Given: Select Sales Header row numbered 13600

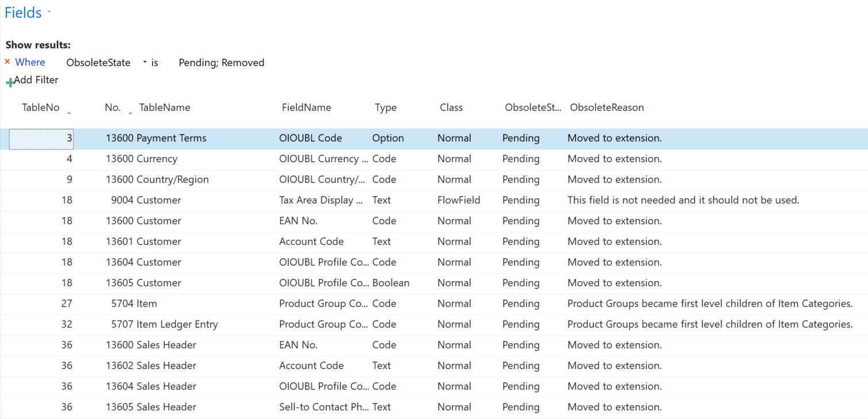Looking at the screenshot, I should coord(434,345).
